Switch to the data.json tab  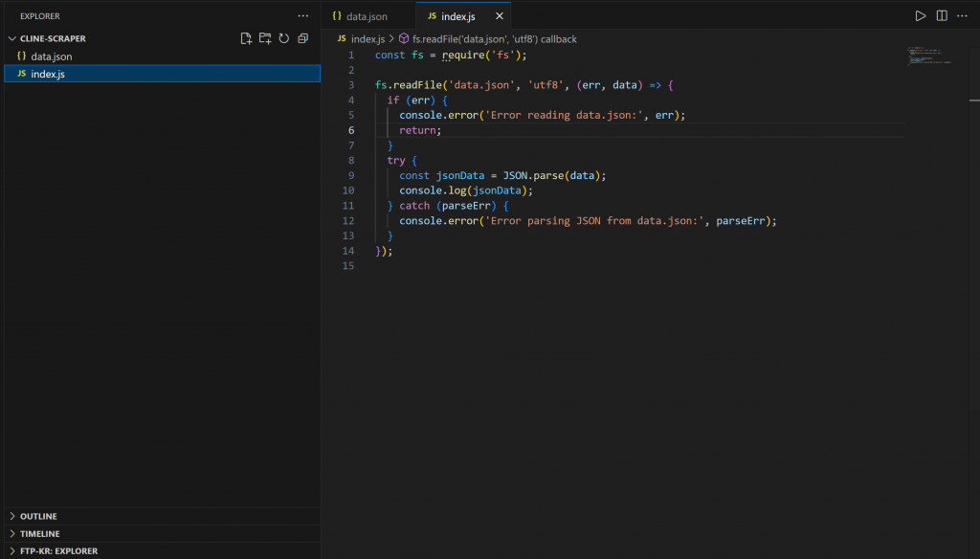[x=369, y=16]
